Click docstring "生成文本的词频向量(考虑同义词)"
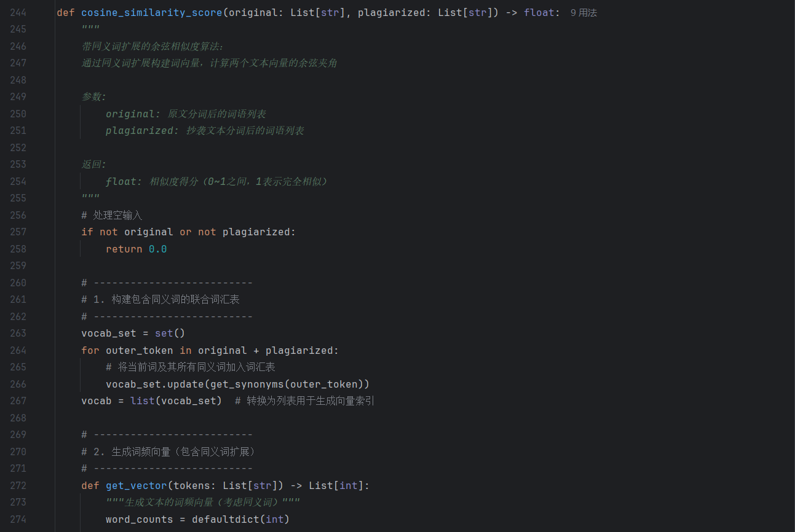 pos(203,502)
